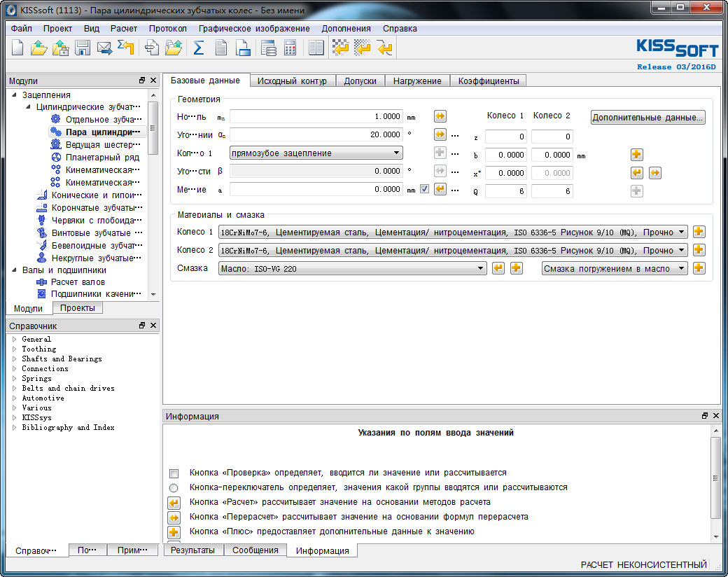Open the manual book icon in the toolbar
This screenshot has height=577, width=728.
tap(316, 48)
